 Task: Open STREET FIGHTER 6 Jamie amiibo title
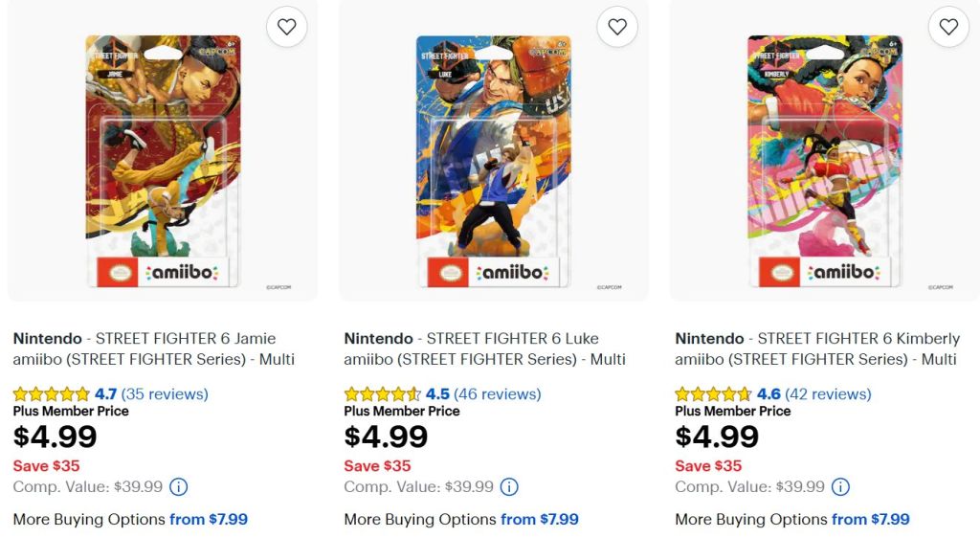(154, 348)
